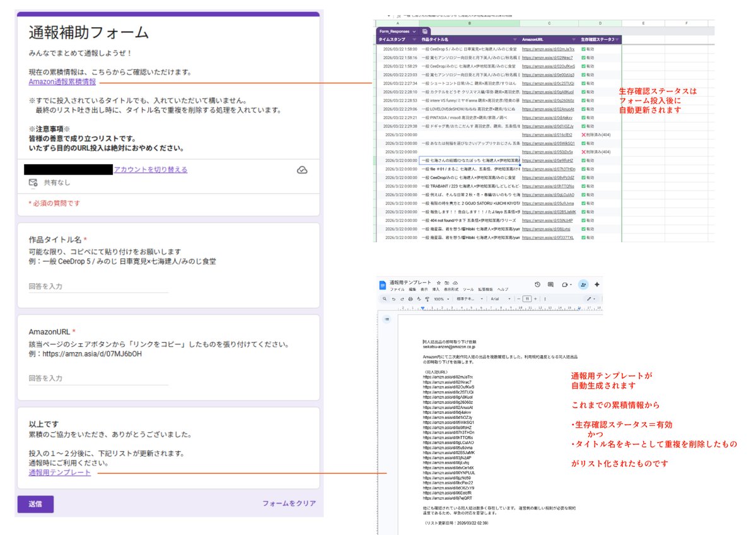Image resolution: width=756 pixels, height=535 pixels.
Task: Click the AmazonURL answer input field
Action: click(x=98, y=379)
